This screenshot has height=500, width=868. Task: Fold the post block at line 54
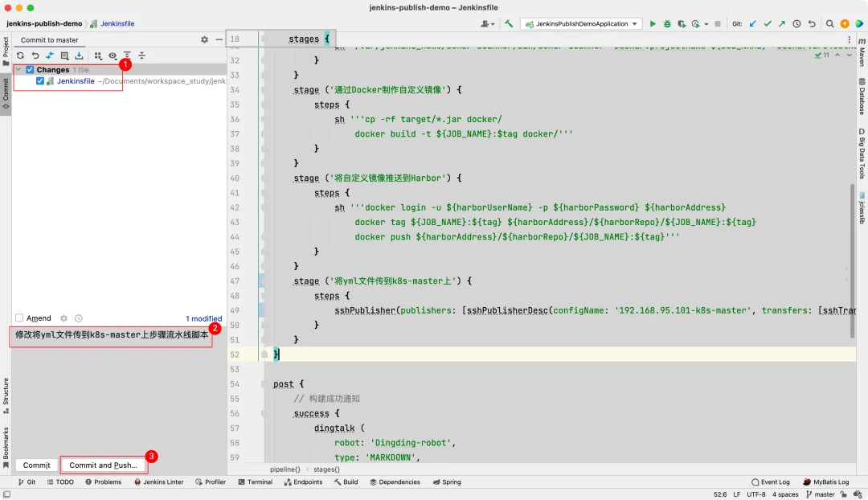tap(264, 383)
